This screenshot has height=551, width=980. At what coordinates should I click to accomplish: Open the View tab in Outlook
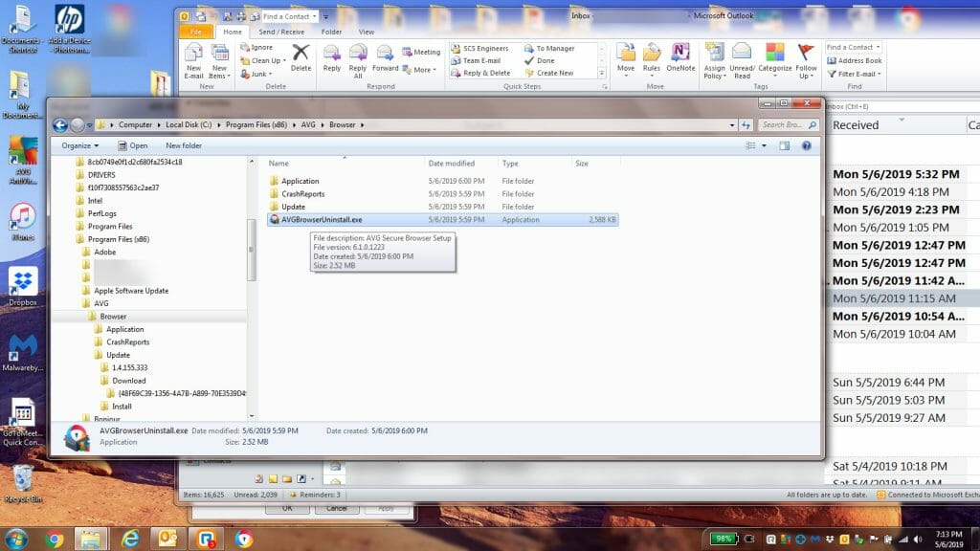pos(366,32)
